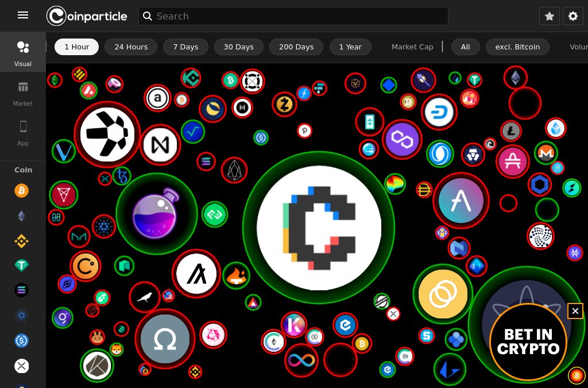
Task: Click the Algorand bubble
Action: pos(196,274)
